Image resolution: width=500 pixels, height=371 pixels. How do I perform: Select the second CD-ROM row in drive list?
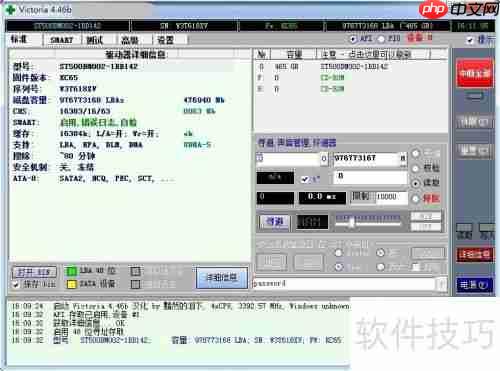(351, 89)
